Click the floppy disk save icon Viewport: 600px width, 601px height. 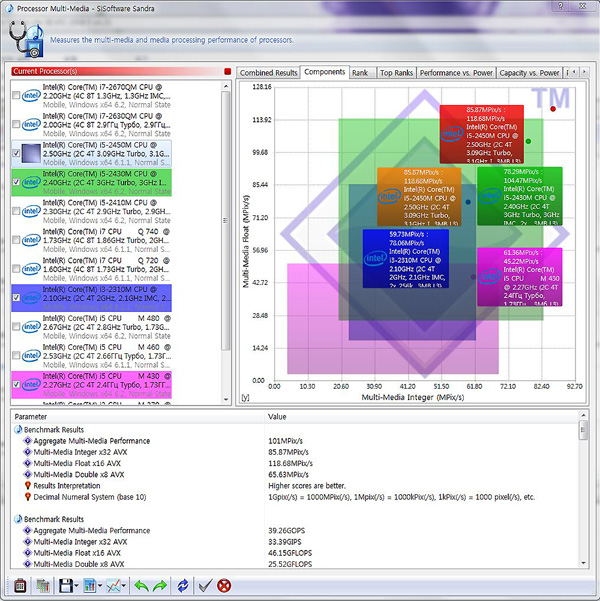click(66, 586)
